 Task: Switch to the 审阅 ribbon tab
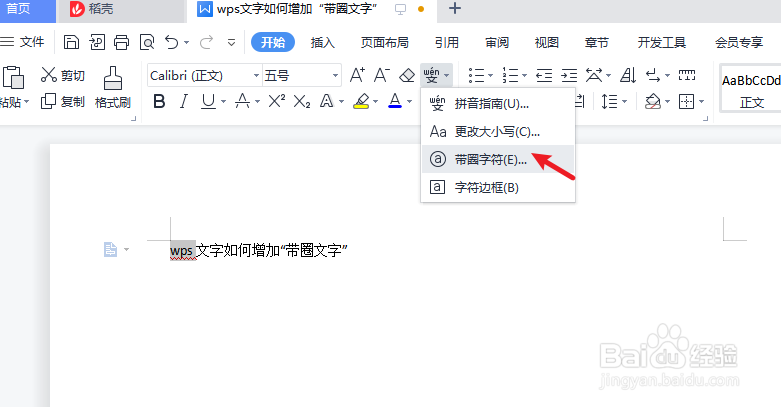[x=497, y=42]
